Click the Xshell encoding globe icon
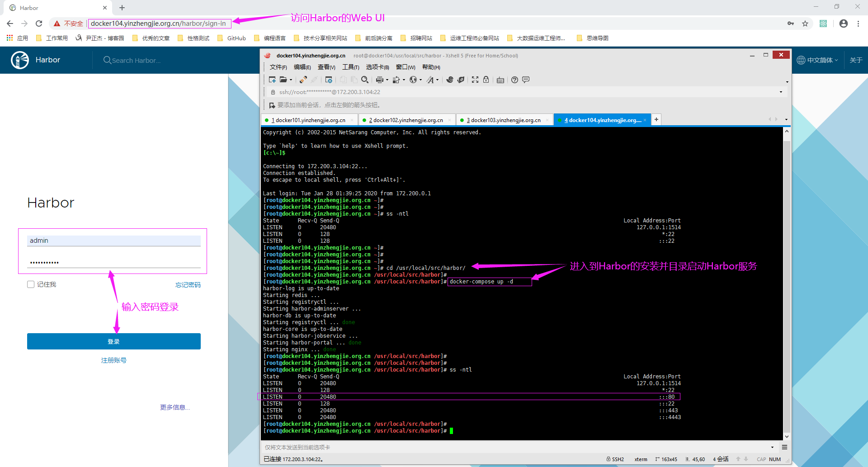Viewport: 868px width, 467px height. (x=413, y=80)
